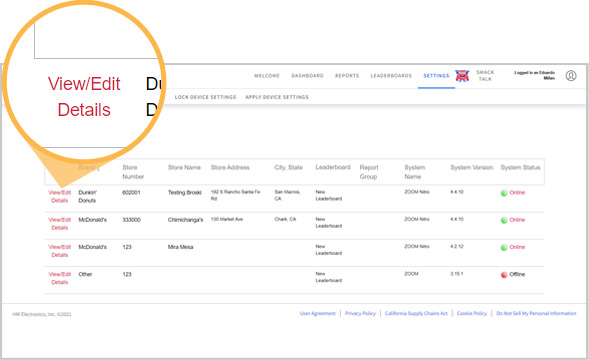
Task: Click the System Status column header
Action: 520,168
